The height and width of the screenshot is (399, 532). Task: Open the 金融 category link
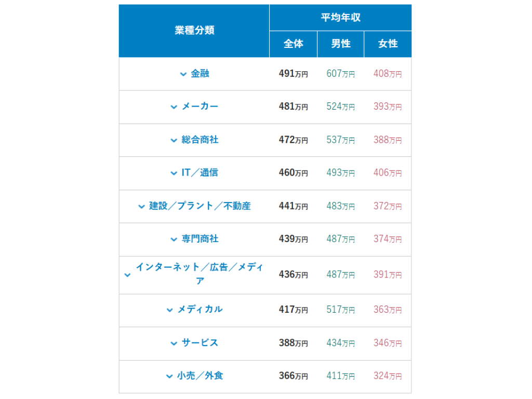(200, 73)
